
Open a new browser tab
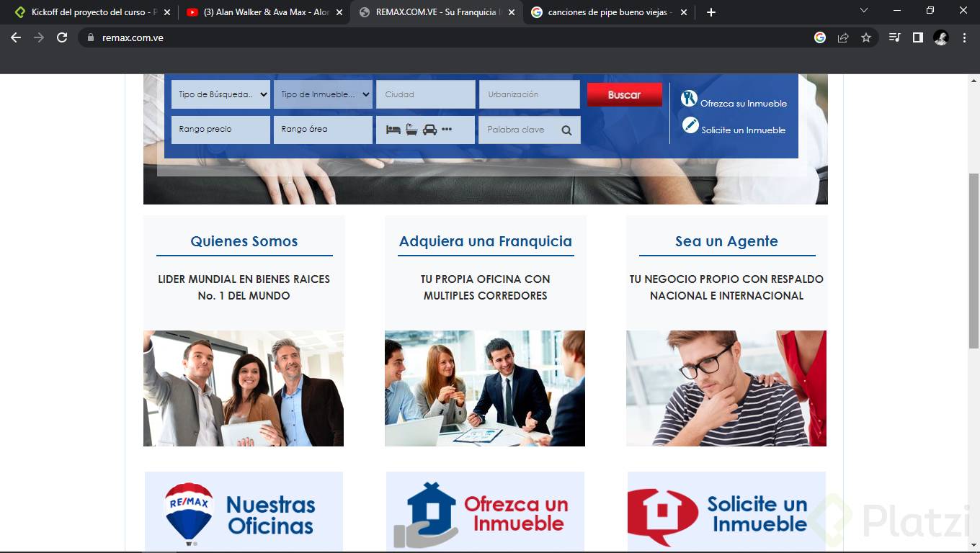pos(711,12)
